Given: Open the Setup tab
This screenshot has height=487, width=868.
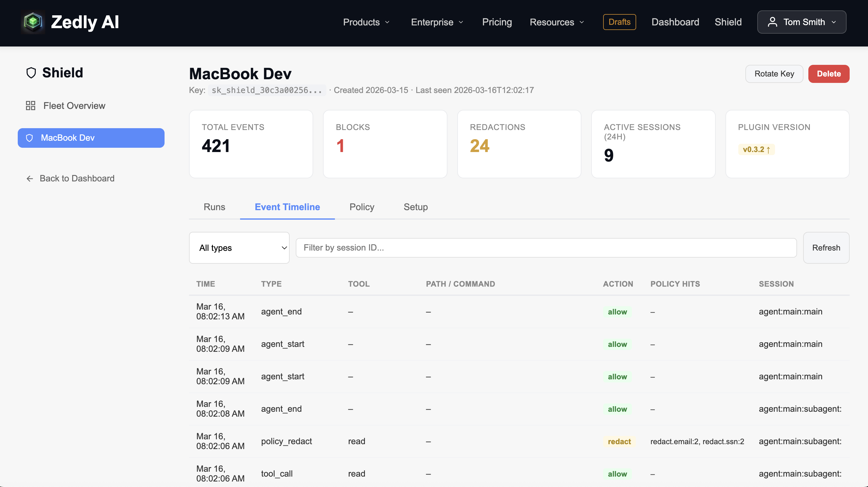Looking at the screenshot, I should pyautogui.click(x=415, y=207).
